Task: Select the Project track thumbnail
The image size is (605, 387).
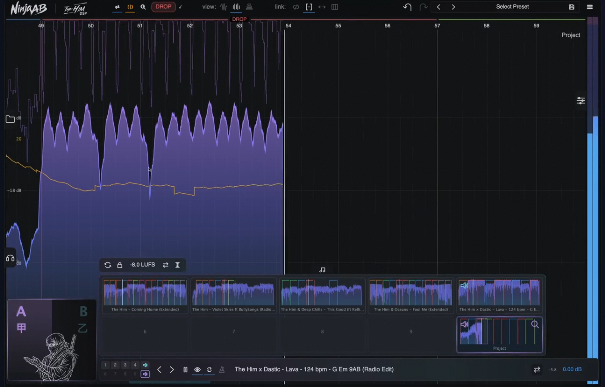Action: pos(500,335)
